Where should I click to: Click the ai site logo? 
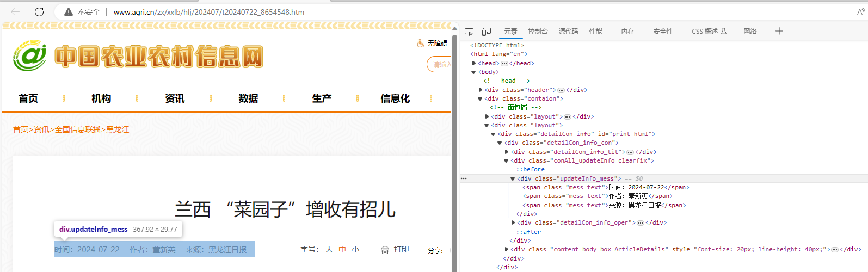pyautogui.click(x=30, y=55)
